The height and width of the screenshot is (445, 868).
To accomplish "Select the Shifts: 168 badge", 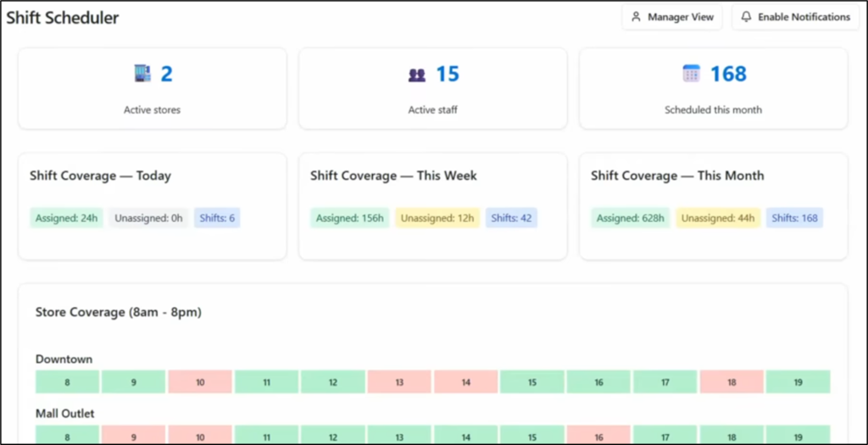I will (794, 218).
